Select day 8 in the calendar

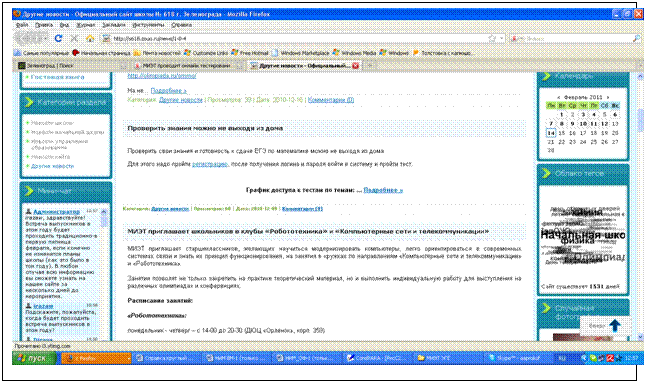point(561,124)
